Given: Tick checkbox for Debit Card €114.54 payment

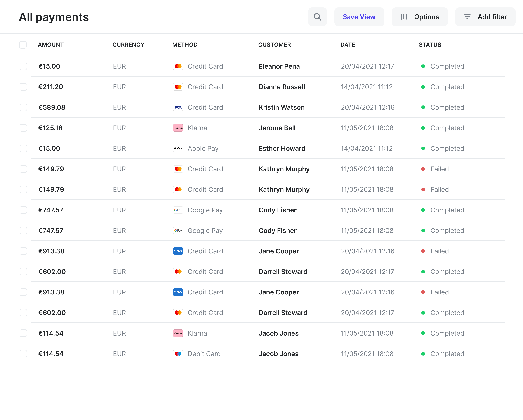Looking at the screenshot, I should [23, 354].
